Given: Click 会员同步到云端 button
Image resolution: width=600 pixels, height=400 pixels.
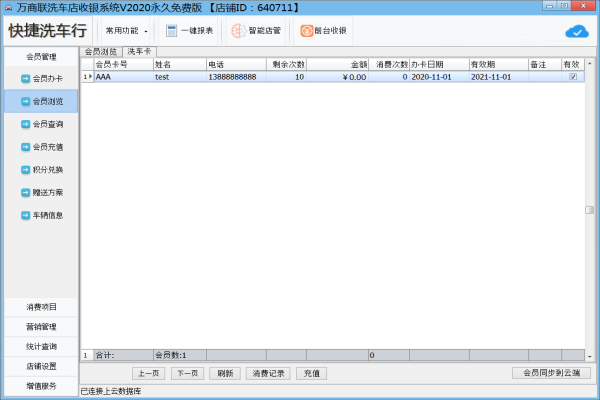Looking at the screenshot, I should click(551, 373).
